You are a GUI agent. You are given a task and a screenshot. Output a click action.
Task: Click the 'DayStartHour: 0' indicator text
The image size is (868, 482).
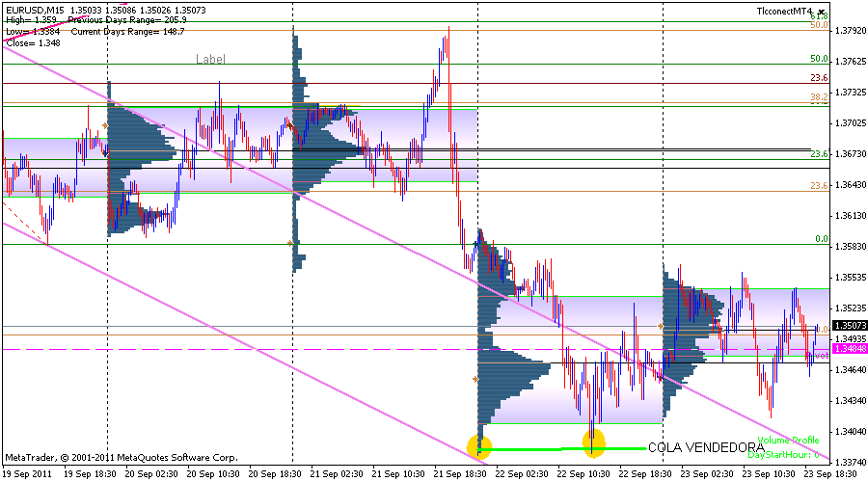tap(788, 453)
